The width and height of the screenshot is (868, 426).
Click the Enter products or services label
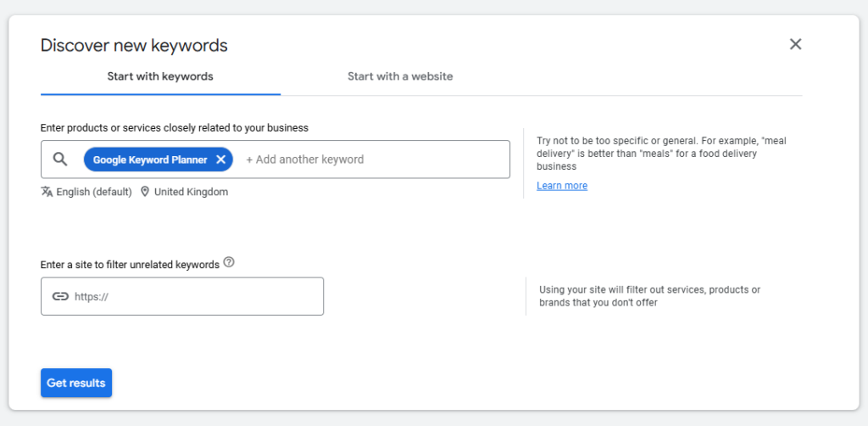click(x=175, y=128)
